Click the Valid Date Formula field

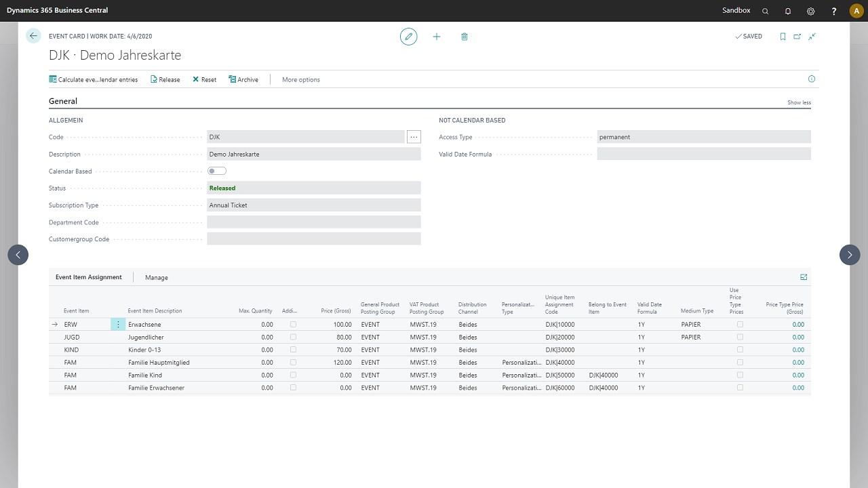(x=704, y=154)
